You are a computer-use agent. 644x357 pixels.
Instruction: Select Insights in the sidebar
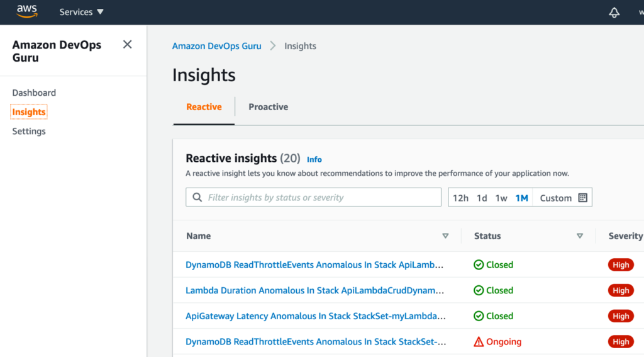point(29,112)
